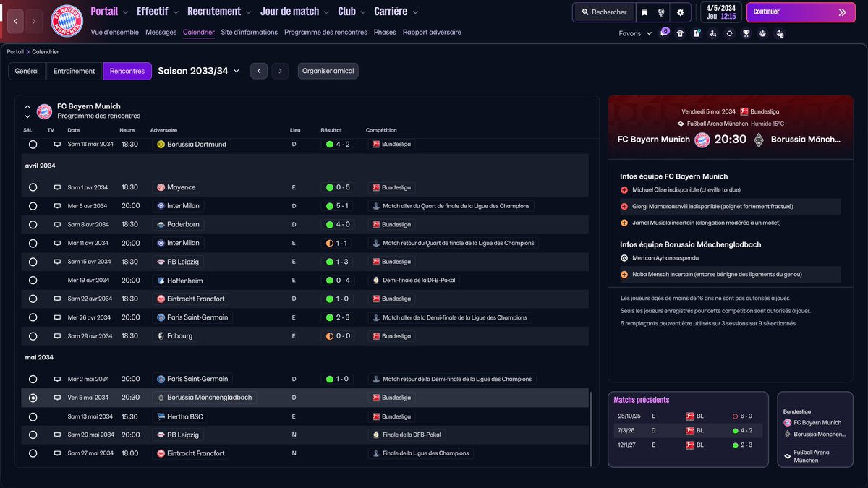
Task: Select the RB Leipzig 15 avr match radio
Action: [x=33, y=262]
